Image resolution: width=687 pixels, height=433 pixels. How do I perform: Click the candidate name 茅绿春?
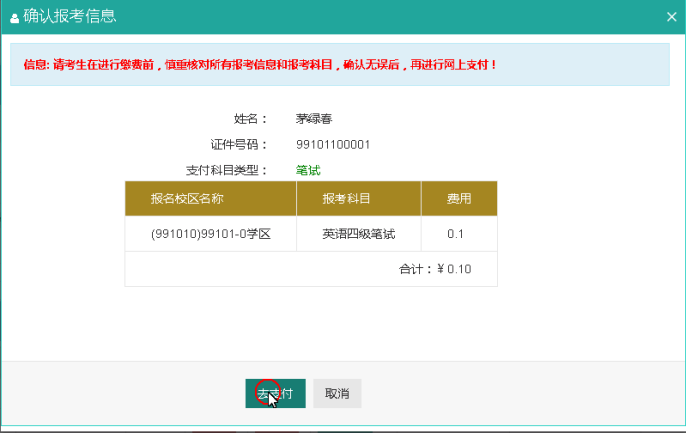(x=314, y=118)
